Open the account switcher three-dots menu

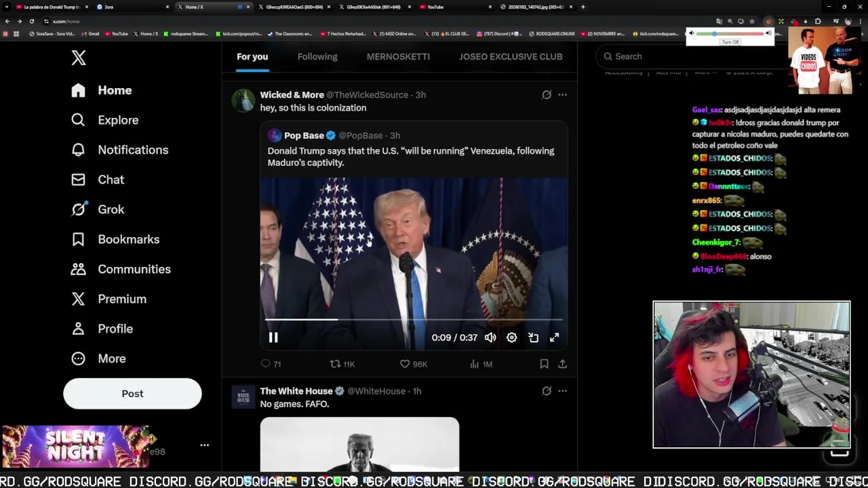click(204, 445)
